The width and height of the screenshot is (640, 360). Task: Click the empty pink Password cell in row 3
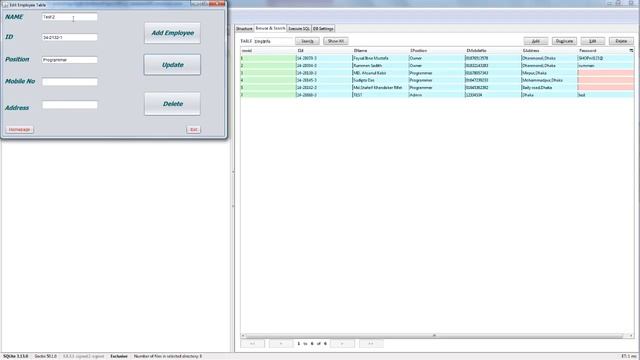606,73
